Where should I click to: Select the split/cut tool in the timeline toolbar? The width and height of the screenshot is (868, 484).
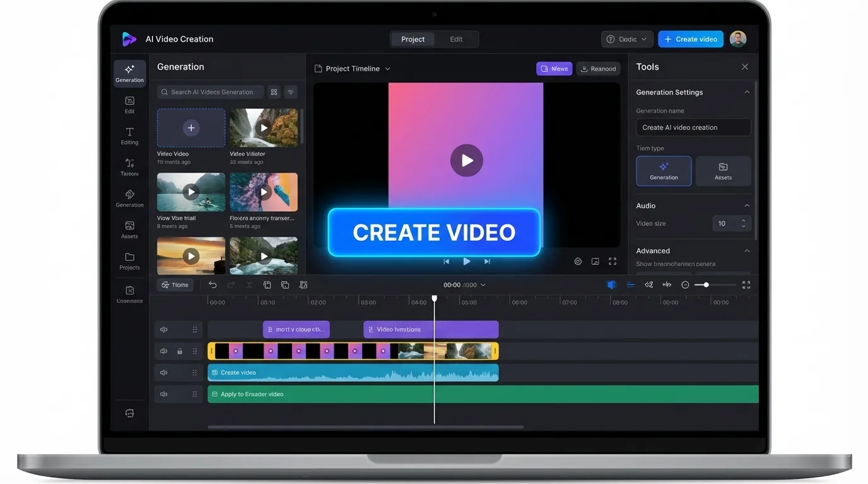pyautogui.click(x=249, y=284)
